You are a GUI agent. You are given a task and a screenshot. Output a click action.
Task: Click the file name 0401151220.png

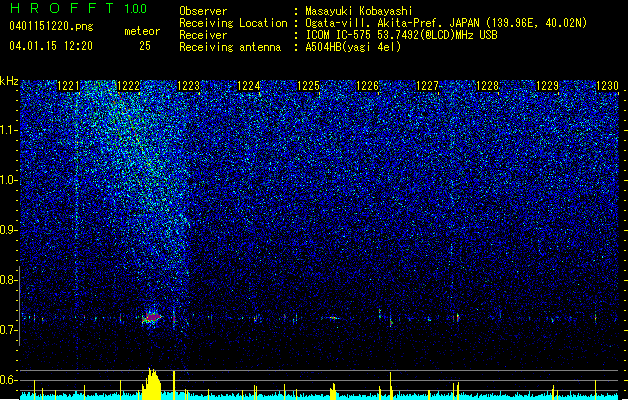[x=51, y=26]
